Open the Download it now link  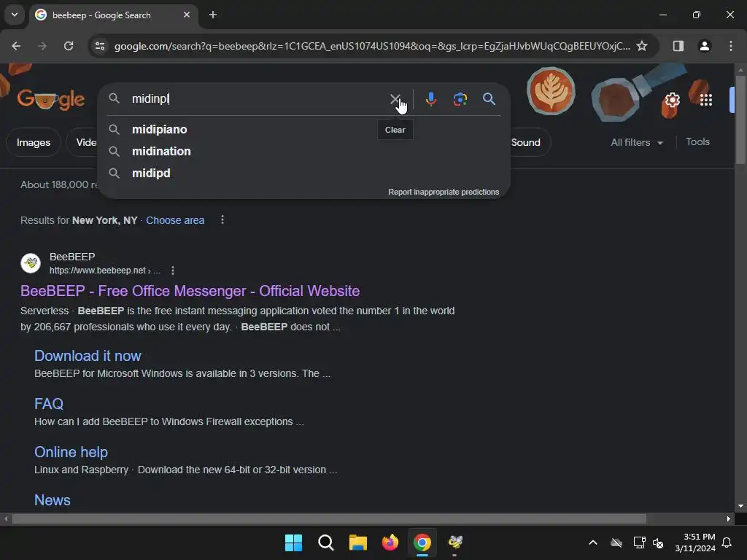[x=88, y=356]
